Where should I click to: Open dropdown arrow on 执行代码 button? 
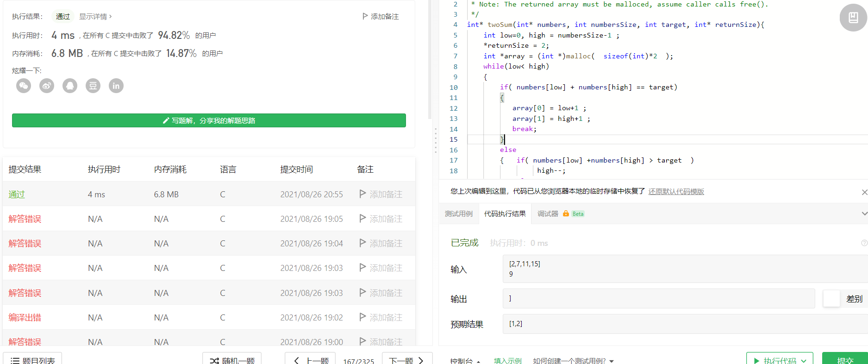tap(804, 360)
